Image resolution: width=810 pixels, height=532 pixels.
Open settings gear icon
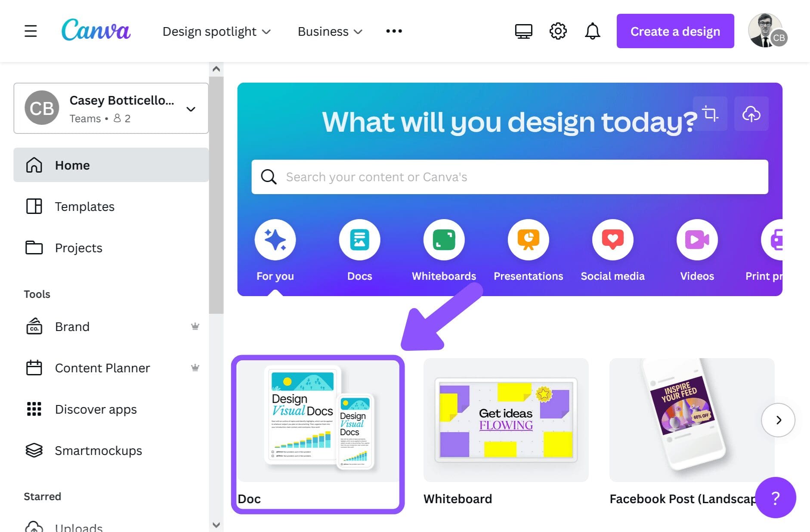558,31
